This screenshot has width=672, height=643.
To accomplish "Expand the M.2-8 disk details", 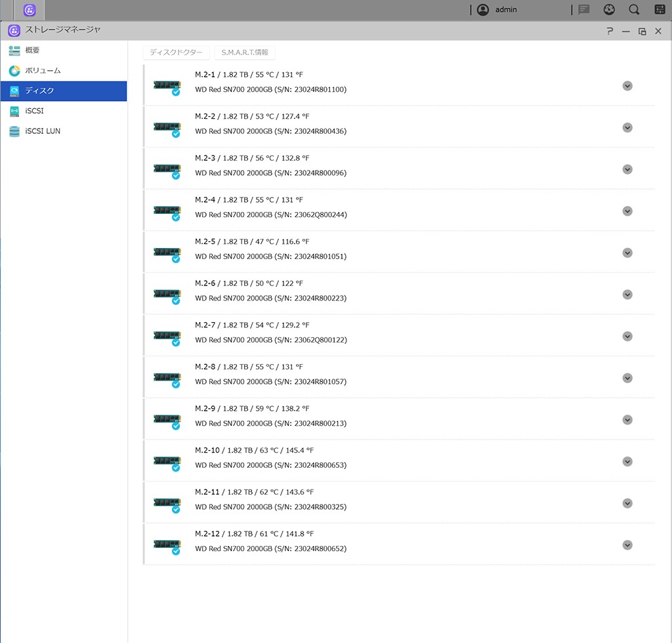I will click(627, 379).
